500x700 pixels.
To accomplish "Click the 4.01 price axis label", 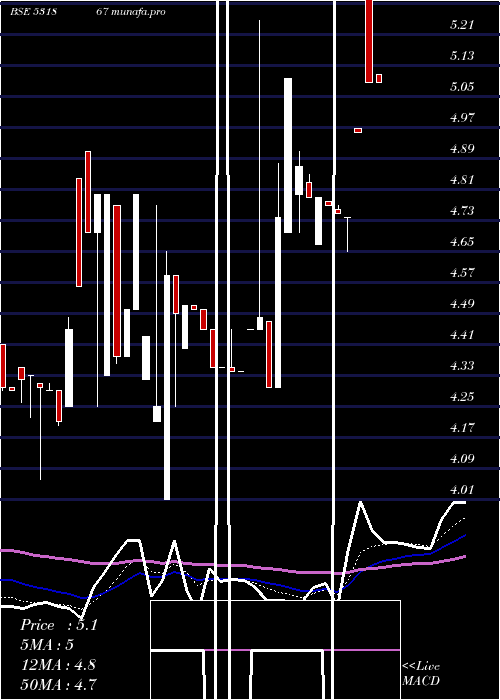I will point(461,490).
